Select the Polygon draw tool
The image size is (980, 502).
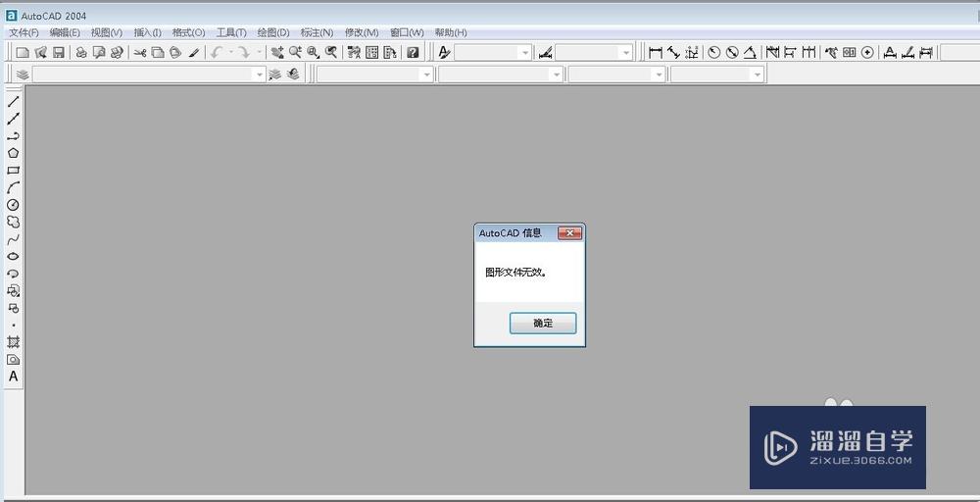point(13,153)
